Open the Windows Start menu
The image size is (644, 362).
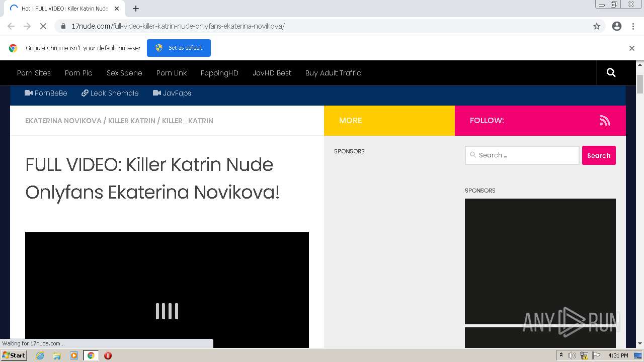point(14,355)
